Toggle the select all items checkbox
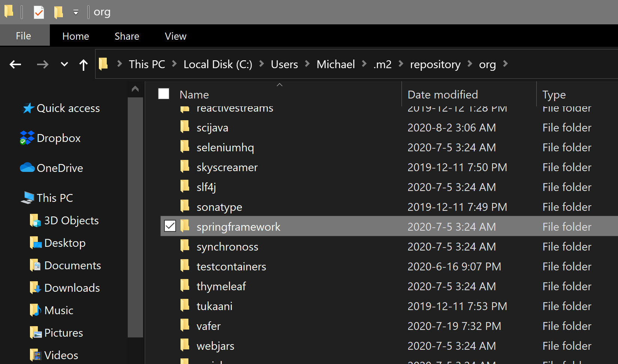 coord(164,94)
